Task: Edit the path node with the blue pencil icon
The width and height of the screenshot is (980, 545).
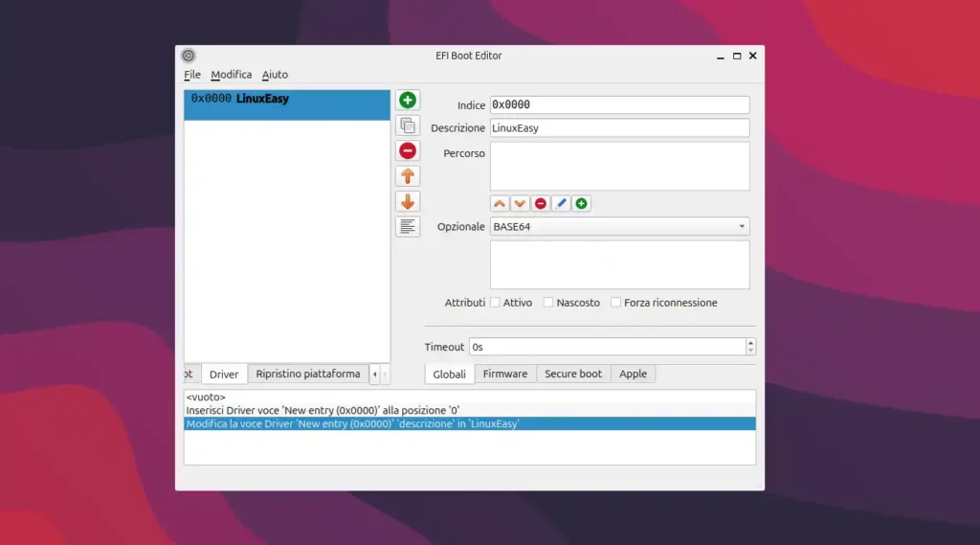Action: pos(561,203)
